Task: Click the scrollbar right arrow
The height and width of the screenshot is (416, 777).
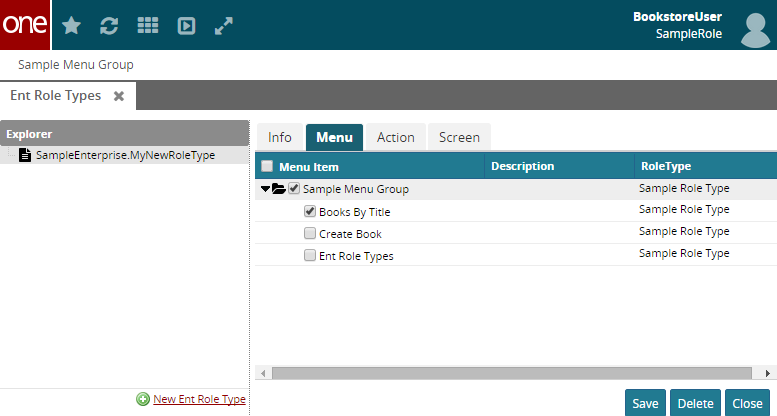Action: [x=768, y=373]
